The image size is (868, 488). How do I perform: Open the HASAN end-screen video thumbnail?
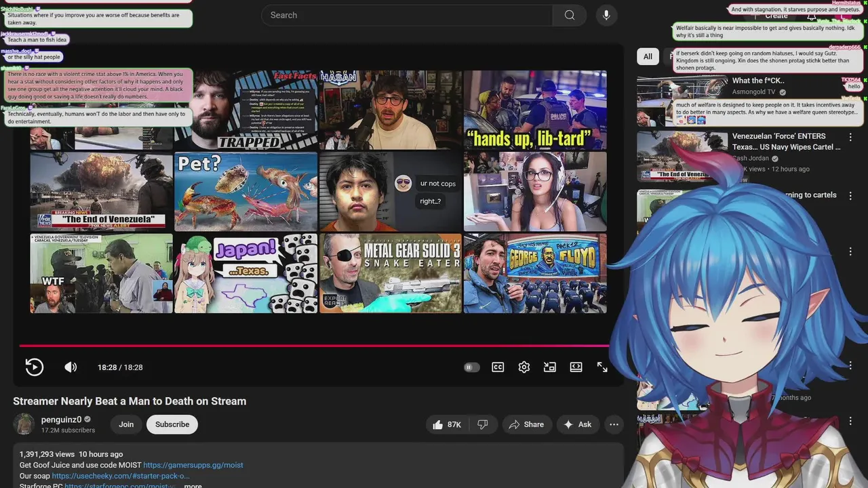(391, 110)
